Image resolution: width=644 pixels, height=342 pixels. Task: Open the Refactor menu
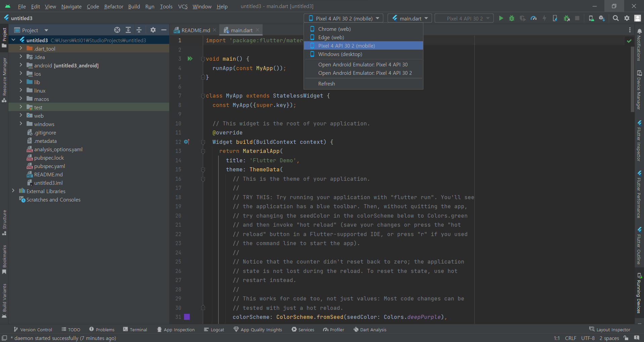coord(113,6)
